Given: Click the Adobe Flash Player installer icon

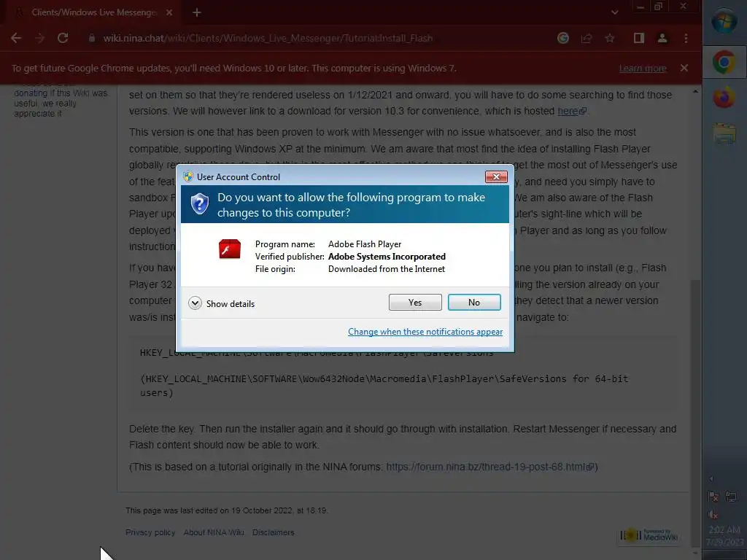Looking at the screenshot, I should (x=230, y=249).
